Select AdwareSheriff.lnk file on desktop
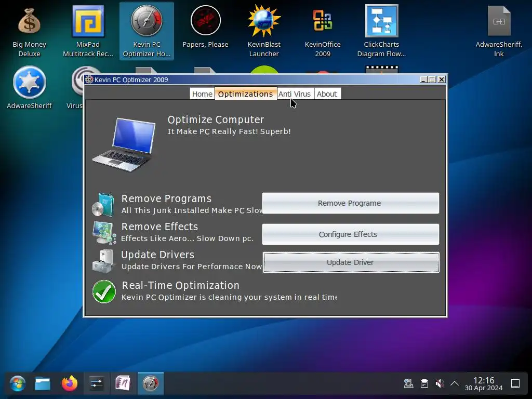Image resolution: width=532 pixels, height=399 pixels. click(499, 31)
